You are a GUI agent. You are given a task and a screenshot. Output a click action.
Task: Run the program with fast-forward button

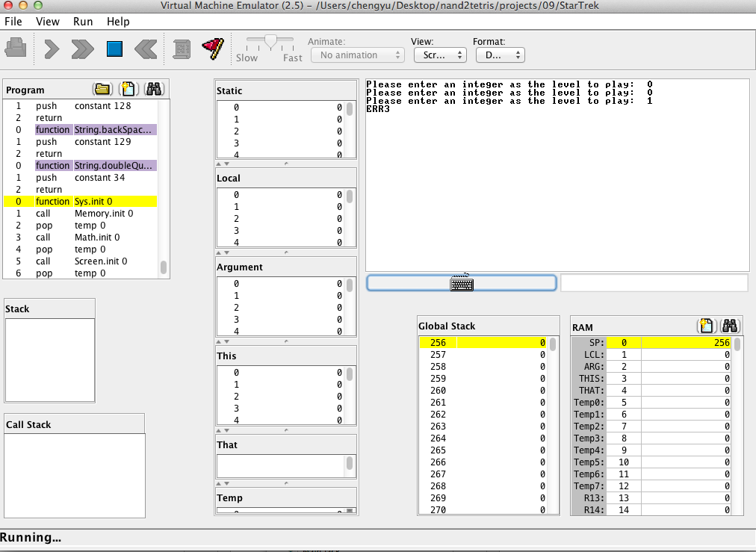click(x=81, y=49)
